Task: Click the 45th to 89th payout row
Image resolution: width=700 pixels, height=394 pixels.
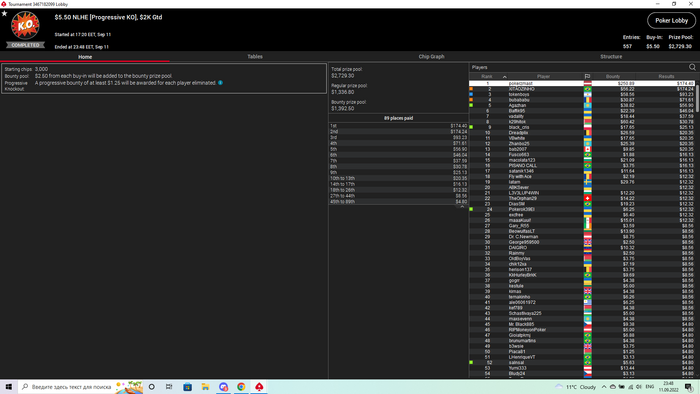Action: 398,201
